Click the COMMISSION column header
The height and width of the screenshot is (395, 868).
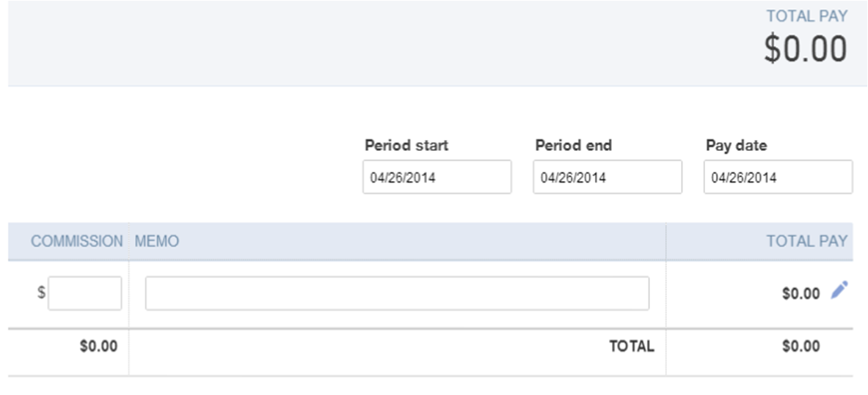click(76, 241)
